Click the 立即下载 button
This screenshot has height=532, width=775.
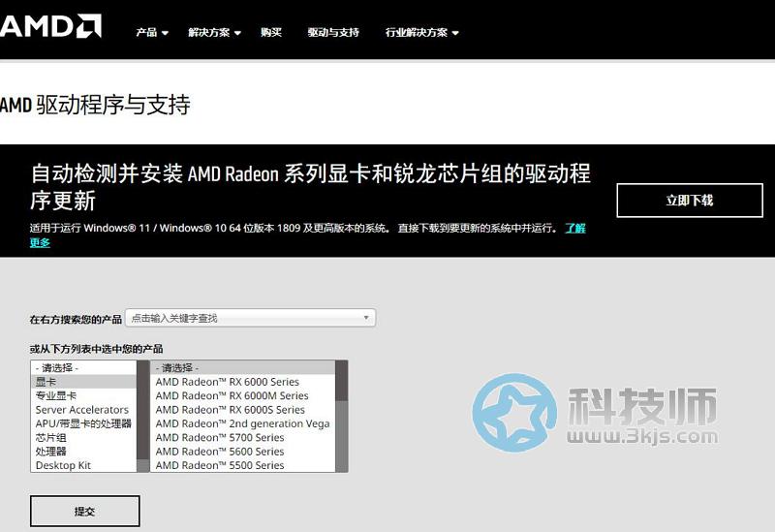click(690, 201)
